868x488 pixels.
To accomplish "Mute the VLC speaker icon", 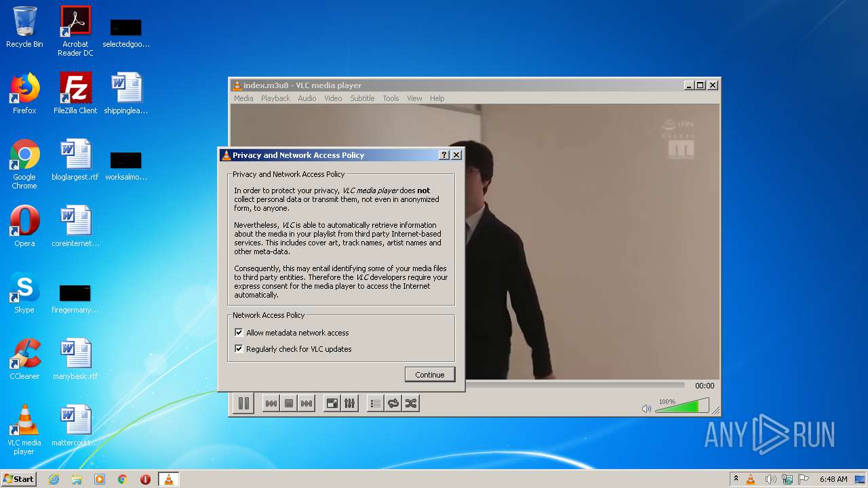I will click(646, 408).
